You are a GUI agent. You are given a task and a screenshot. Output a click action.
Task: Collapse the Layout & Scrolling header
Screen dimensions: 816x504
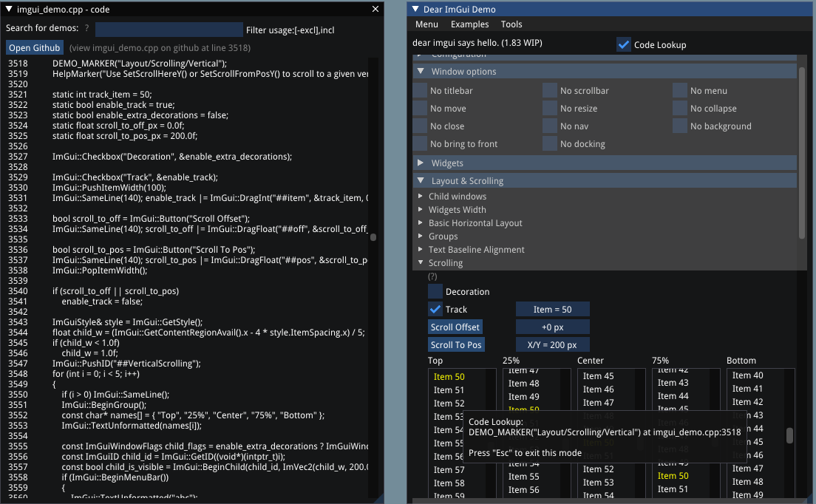click(x=605, y=180)
